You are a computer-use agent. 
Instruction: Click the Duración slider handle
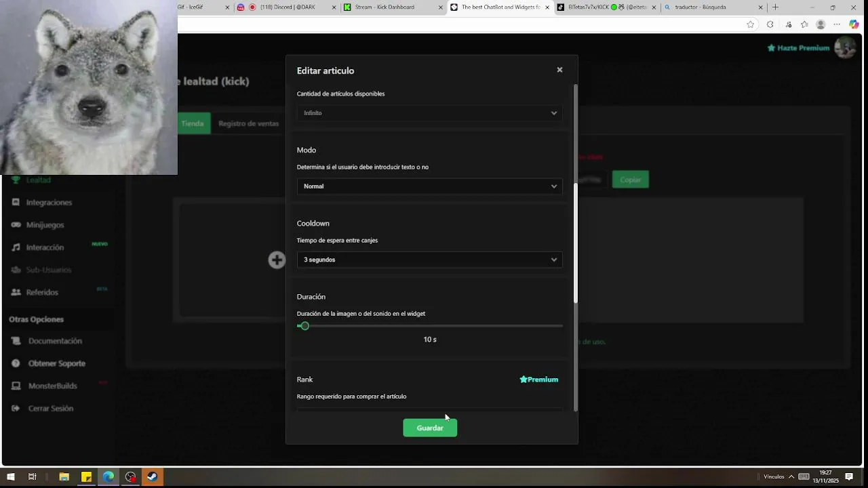304,326
